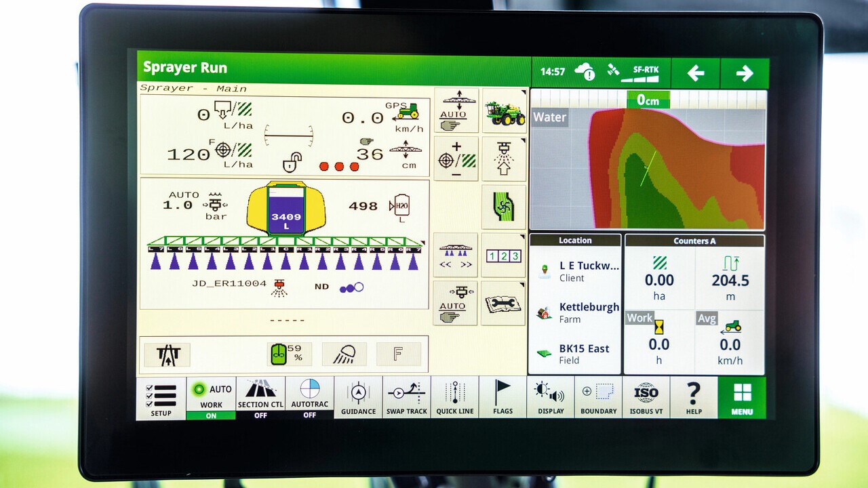Toggle Section Control off/on

coord(260,399)
